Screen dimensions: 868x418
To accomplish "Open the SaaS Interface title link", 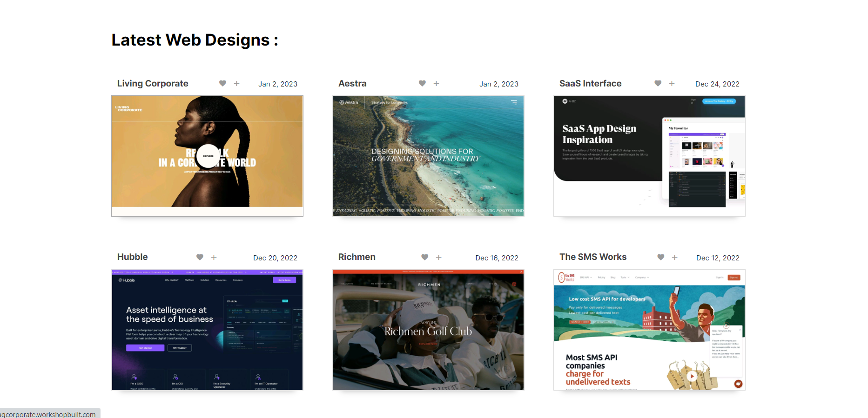I will (x=590, y=83).
